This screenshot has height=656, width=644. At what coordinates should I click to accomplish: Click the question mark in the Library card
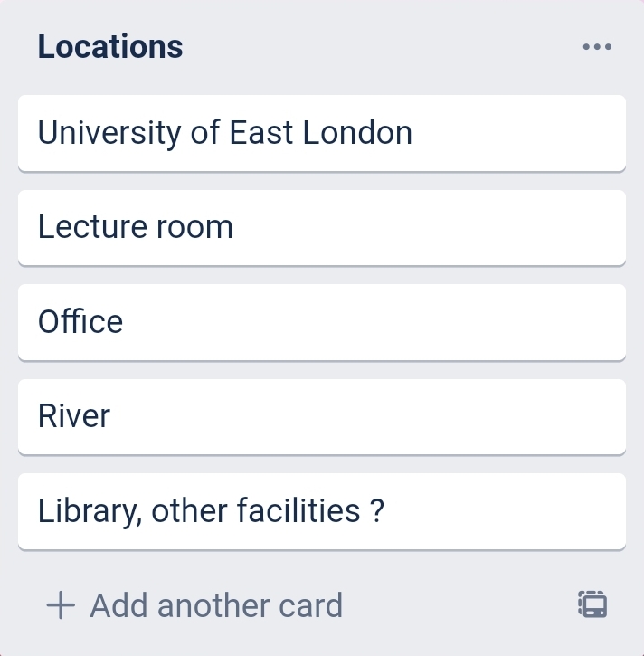coord(378,511)
